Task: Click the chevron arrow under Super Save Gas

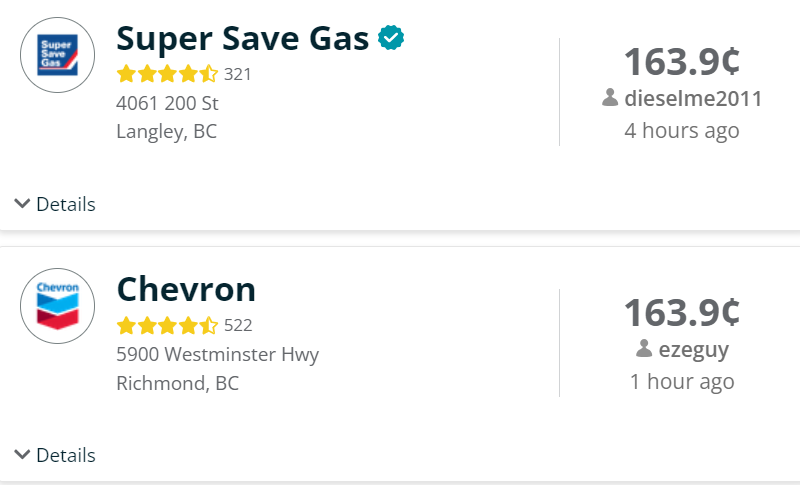Action: pyautogui.click(x=22, y=203)
